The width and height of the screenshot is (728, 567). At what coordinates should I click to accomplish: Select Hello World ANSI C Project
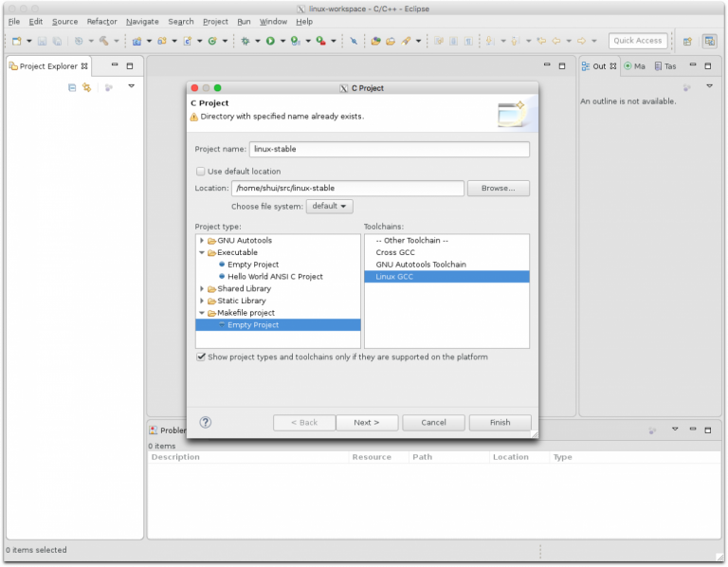(275, 277)
